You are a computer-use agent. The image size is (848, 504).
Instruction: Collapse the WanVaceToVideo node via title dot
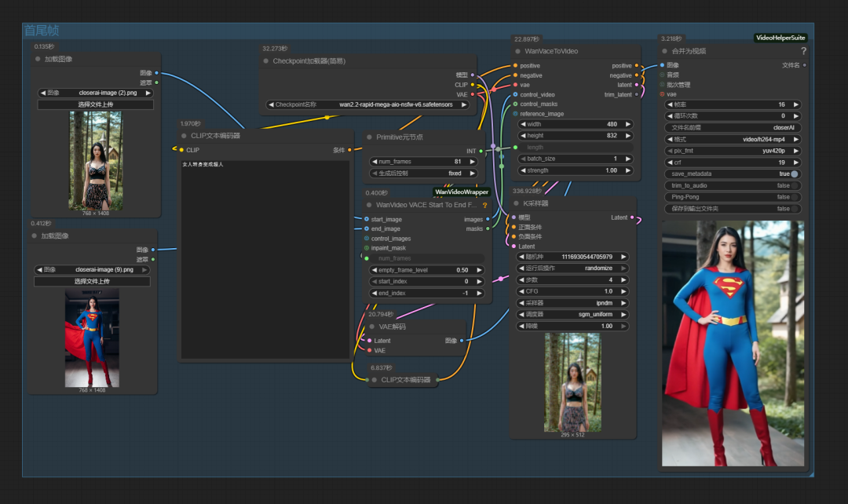click(517, 51)
